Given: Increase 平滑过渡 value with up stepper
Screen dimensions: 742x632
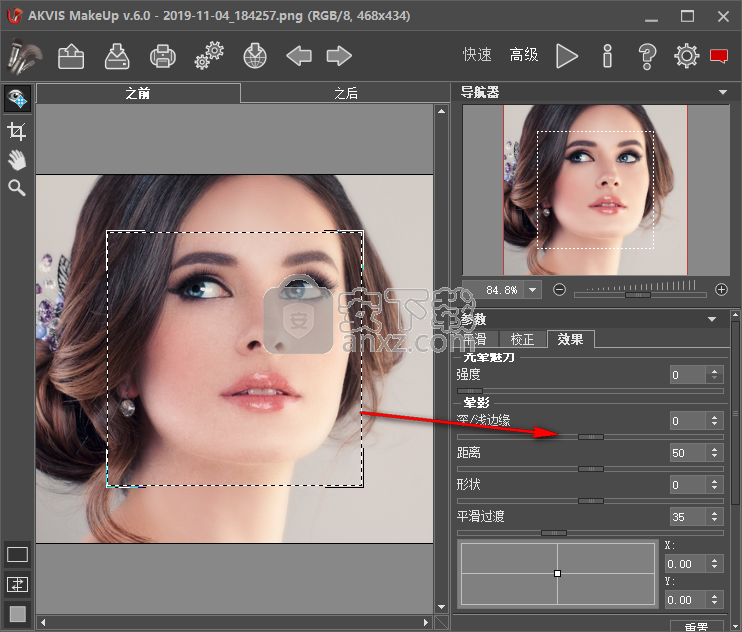Looking at the screenshot, I should pos(715,512).
